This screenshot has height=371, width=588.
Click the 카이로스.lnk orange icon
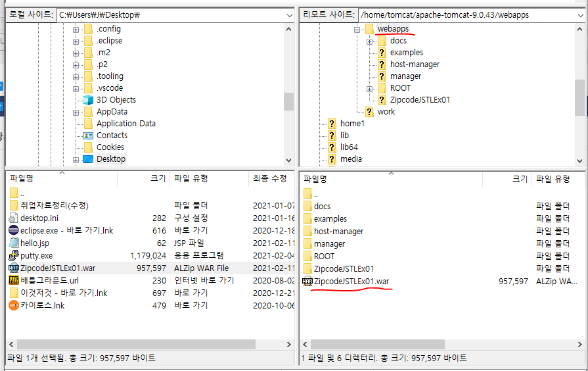click(14, 305)
